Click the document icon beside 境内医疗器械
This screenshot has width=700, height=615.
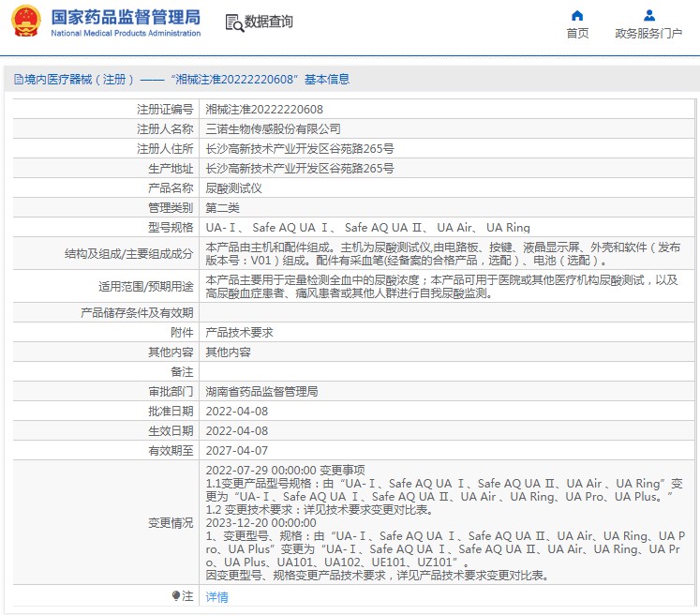(19, 80)
